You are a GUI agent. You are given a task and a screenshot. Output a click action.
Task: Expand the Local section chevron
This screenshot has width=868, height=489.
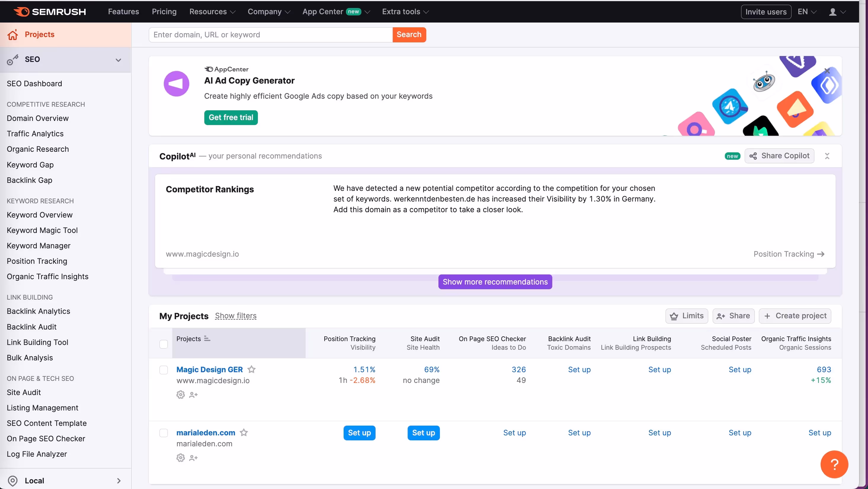[x=119, y=481]
